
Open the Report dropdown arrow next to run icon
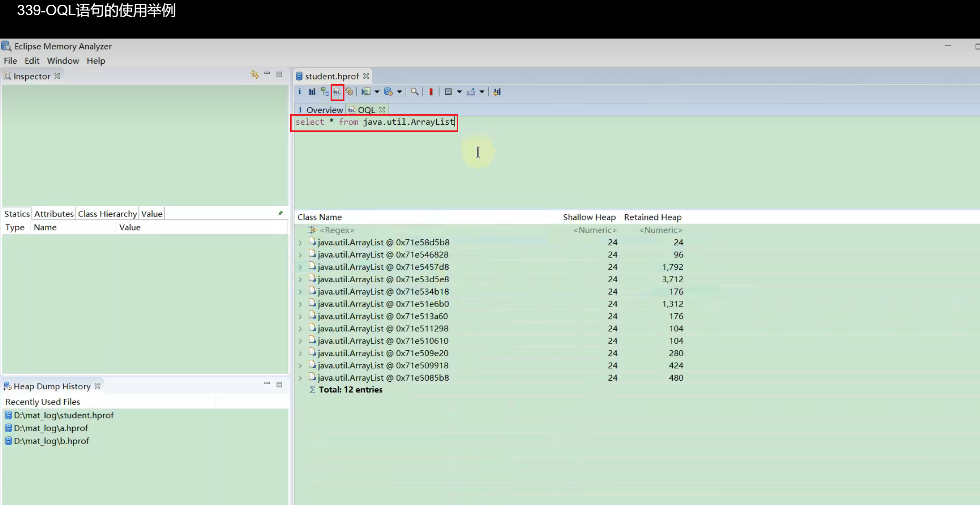click(x=377, y=92)
